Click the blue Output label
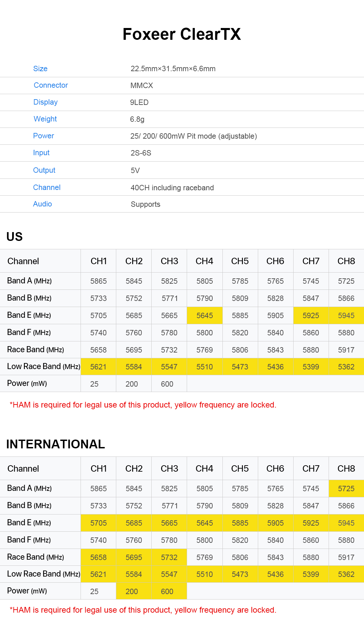 pyautogui.click(x=44, y=170)
